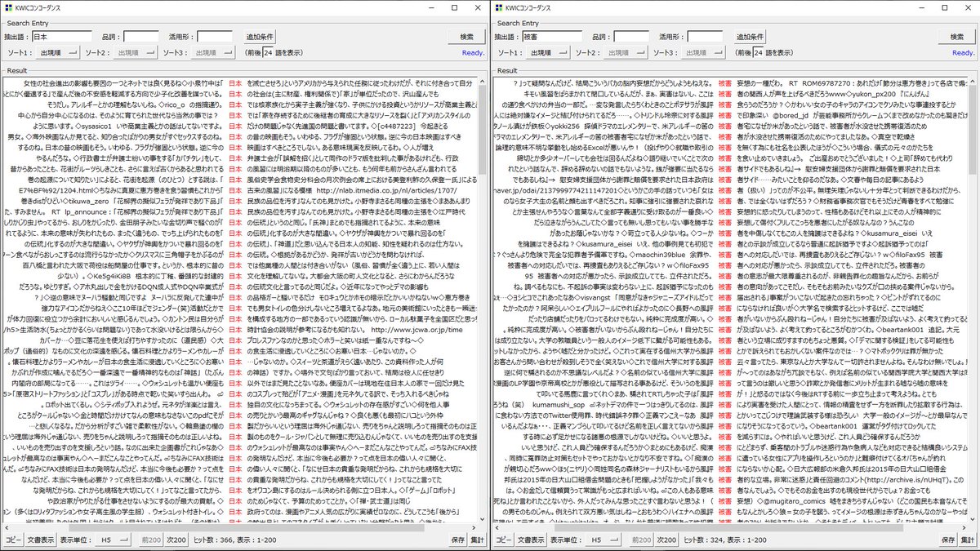This screenshot has height=551, width=980.
Task: Click the Ready. status in left window
Action: pos(472,53)
